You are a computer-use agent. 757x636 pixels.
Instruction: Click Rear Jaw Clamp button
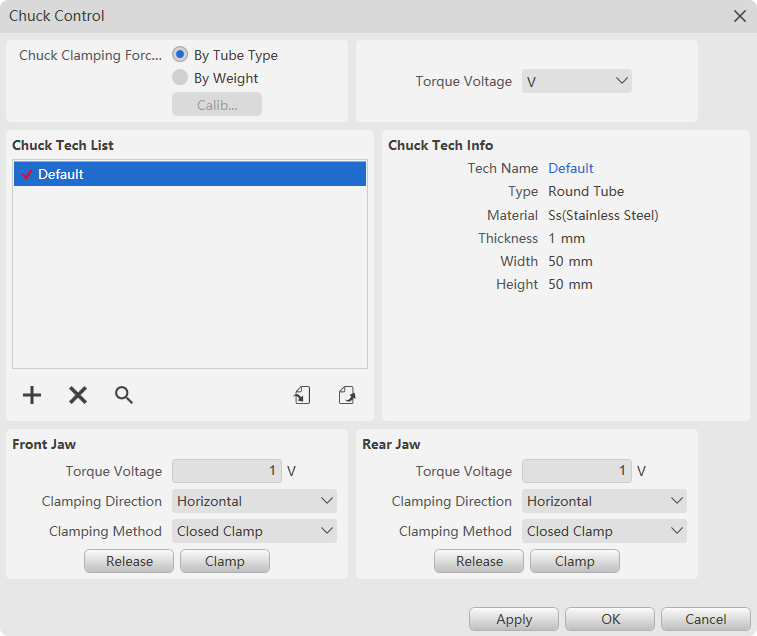coord(575,561)
